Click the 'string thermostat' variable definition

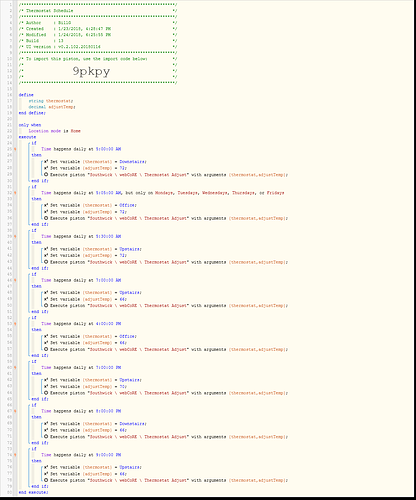51,101
